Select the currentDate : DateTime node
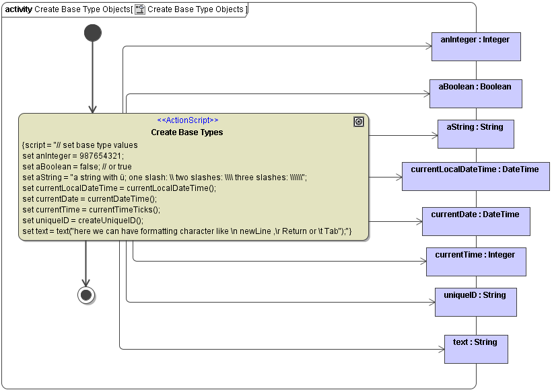This screenshot has height=392, width=552. coord(476,221)
